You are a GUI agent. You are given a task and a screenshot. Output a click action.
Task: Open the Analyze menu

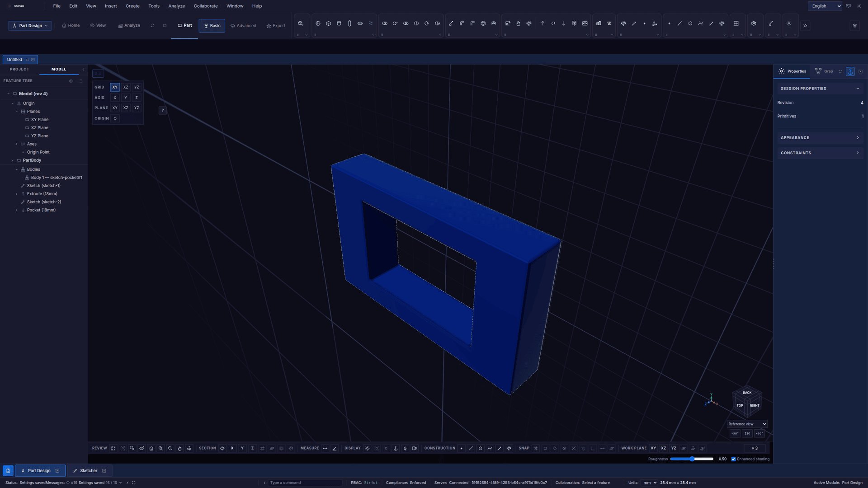coord(176,6)
